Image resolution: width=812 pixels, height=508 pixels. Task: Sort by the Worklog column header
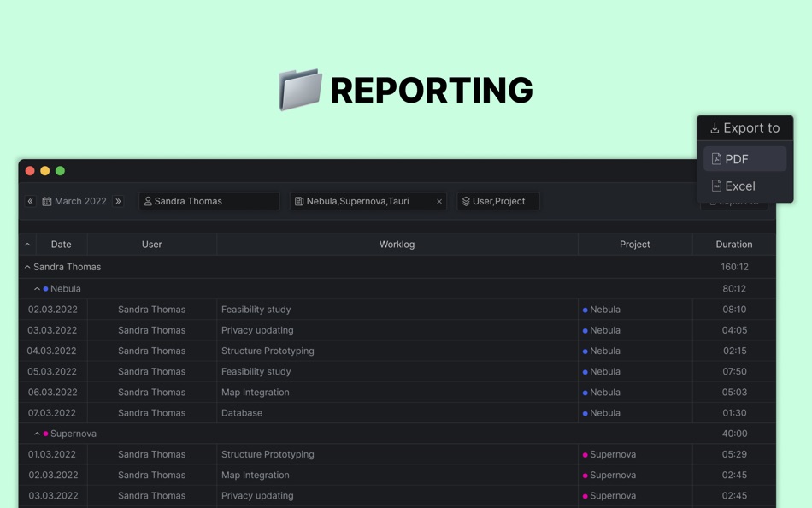click(397, 244)
